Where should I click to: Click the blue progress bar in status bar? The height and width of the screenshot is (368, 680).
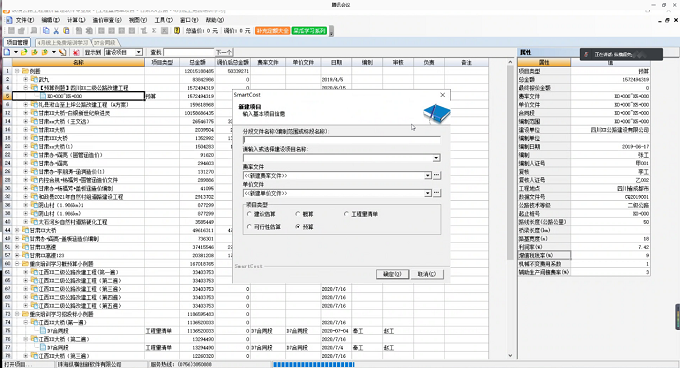(314, 365)
